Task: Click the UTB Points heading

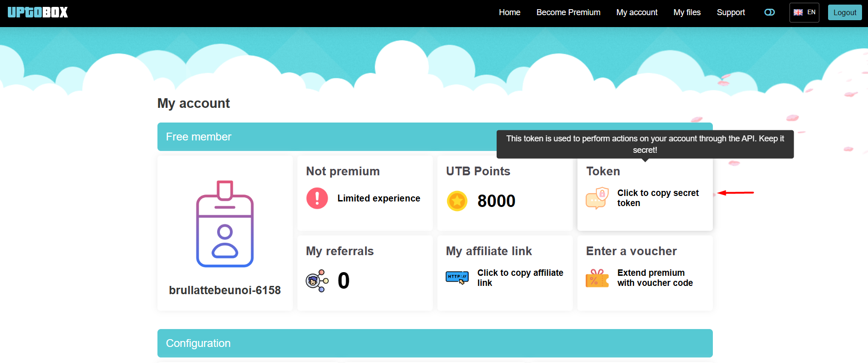Action: click(x=478, y=171)
